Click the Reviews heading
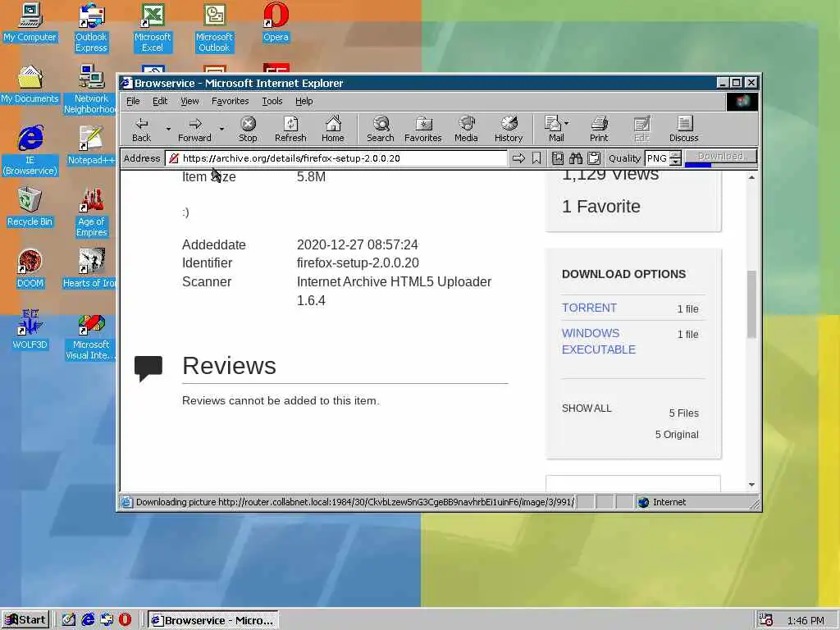Viewport: 840px width, 630px height. click(x=230, y=365)
